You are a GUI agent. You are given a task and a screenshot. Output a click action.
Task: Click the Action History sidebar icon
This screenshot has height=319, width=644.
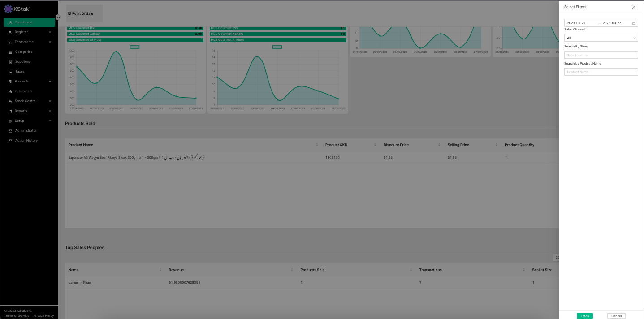[10, 141]
